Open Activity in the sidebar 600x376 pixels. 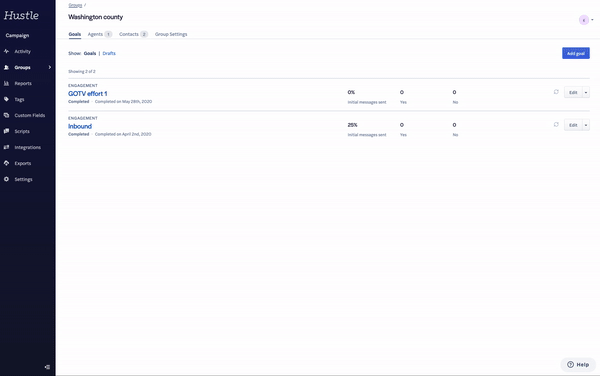point(23,51)
